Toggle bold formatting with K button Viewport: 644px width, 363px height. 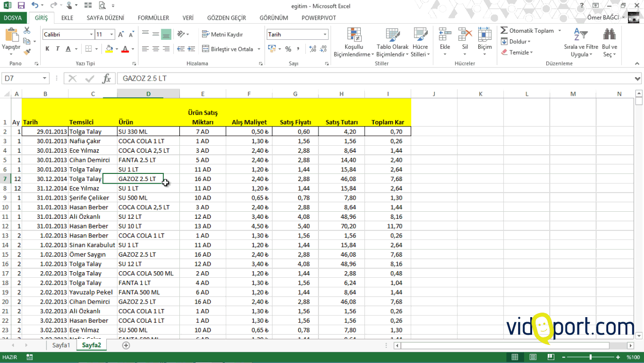(x=47, y=49)
